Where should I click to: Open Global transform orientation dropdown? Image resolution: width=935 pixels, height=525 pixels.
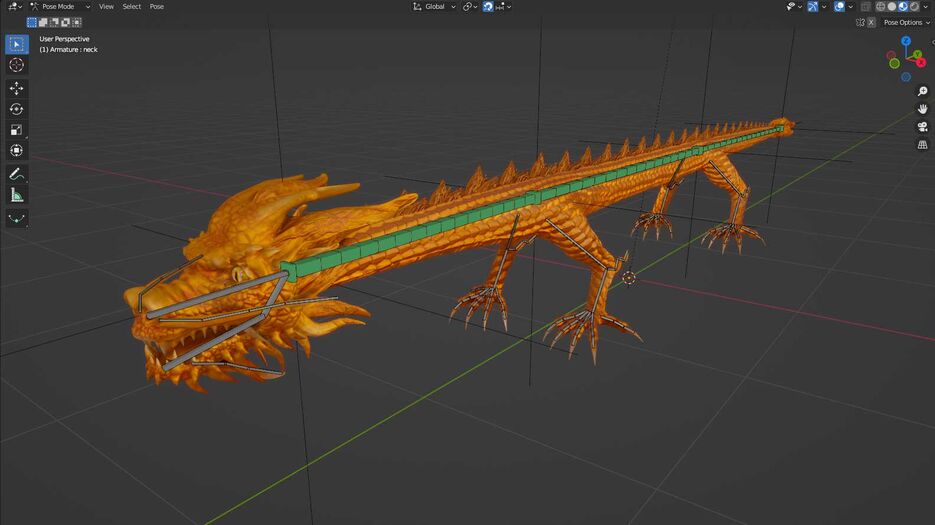coord(435,7)
